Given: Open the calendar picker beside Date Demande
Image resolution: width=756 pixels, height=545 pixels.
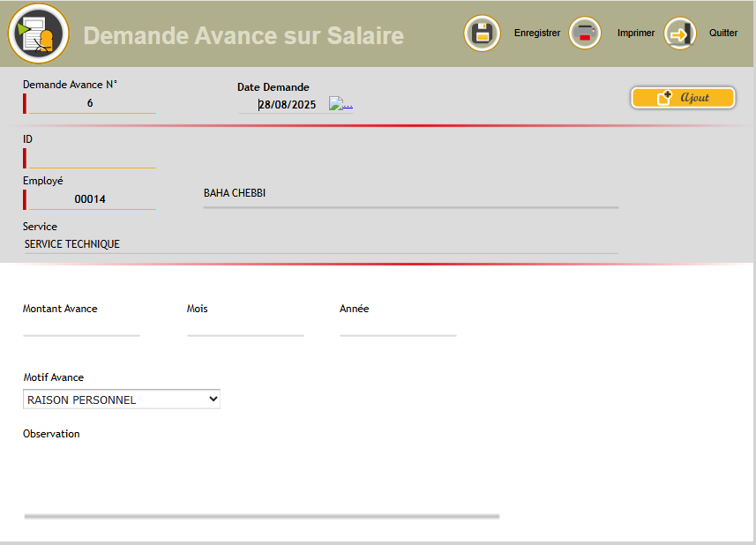Looking at the screenshot, I should 340,103.
